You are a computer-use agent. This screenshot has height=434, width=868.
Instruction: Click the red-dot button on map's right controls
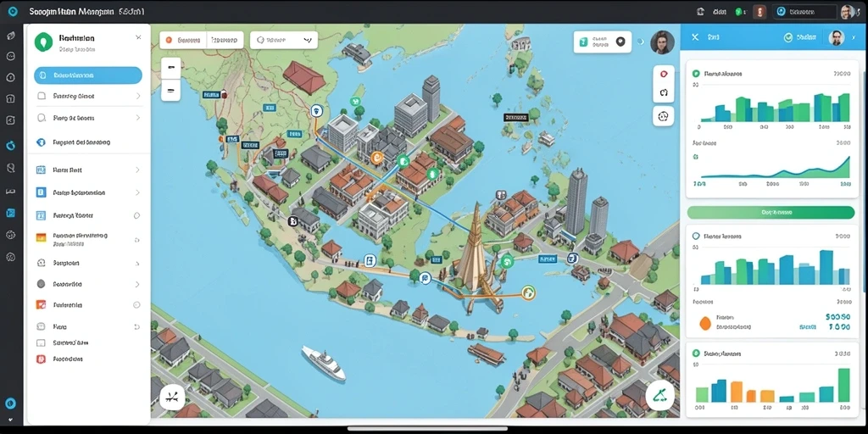663,75
